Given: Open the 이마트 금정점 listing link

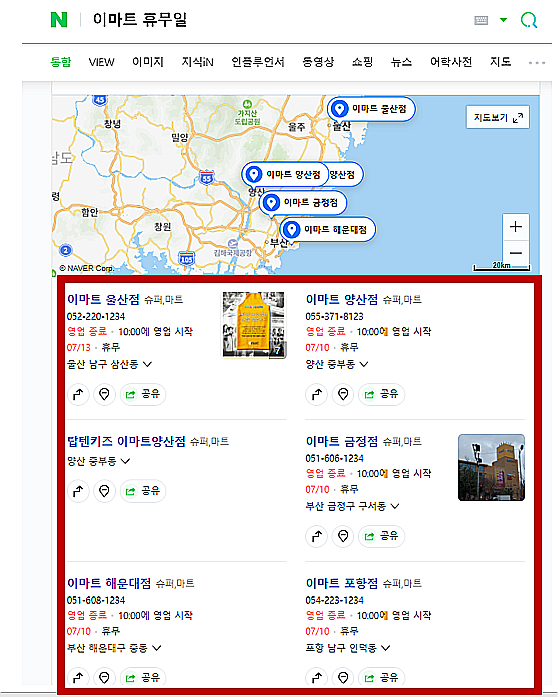Looking at the screenshot, I should [x=341, y=441].
